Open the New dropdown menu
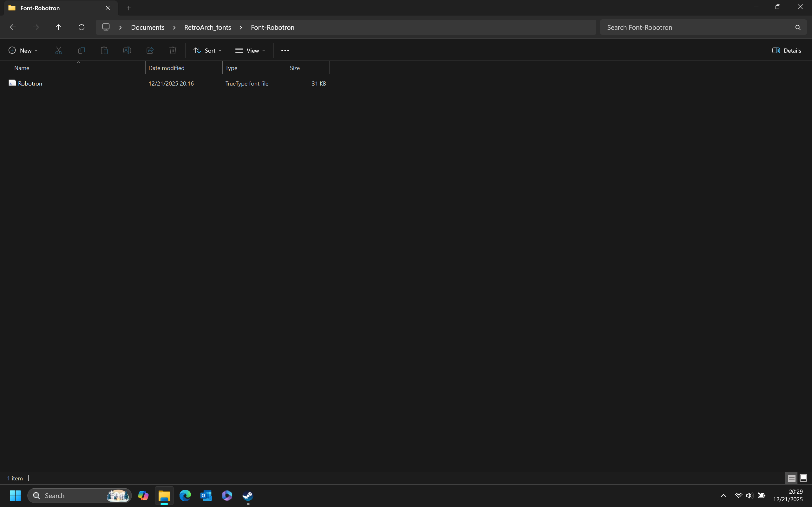 tap(23, 50)
